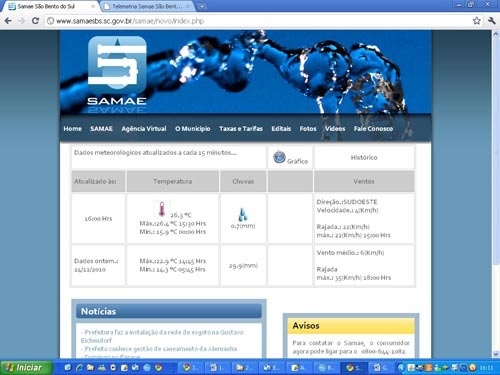500x375 pixels.
Task: Open a new tab with the plus button
Action: [x=202, y=6]
